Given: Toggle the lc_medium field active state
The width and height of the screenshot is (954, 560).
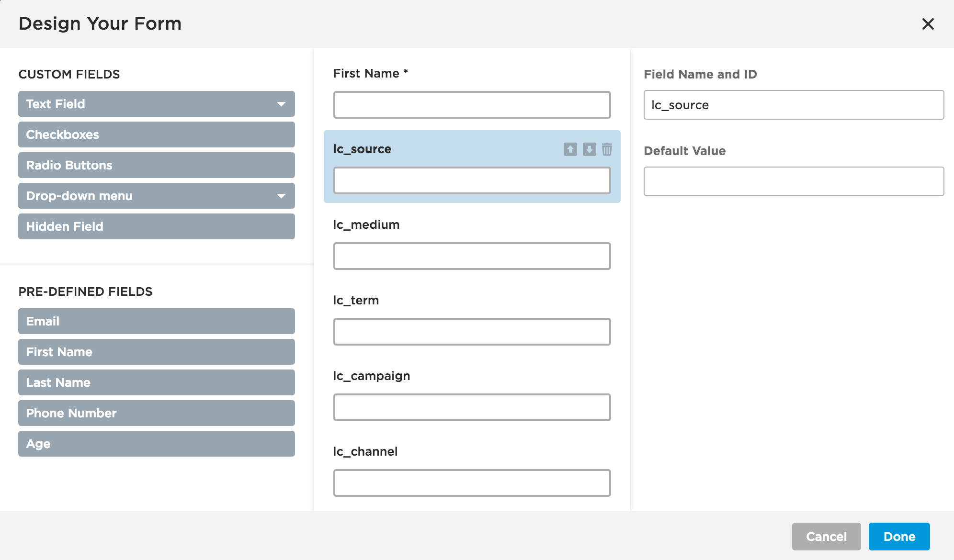Looking at the screenshot, I should coord(472,242).
